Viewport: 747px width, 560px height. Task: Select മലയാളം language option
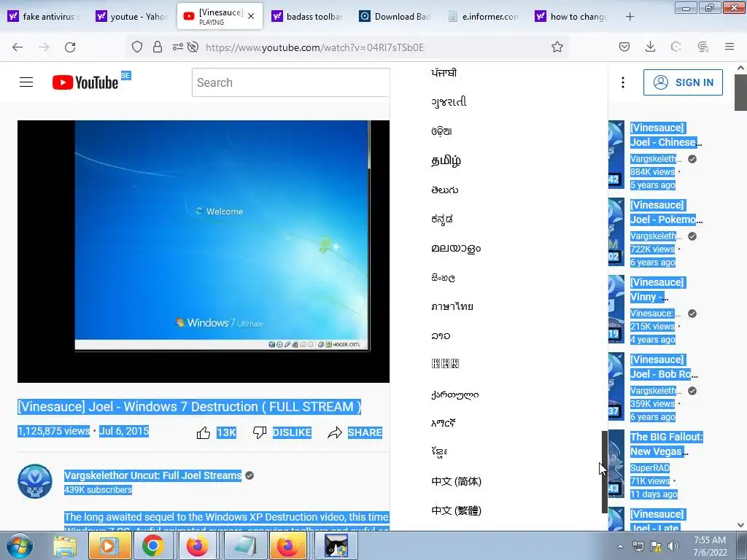456,248
